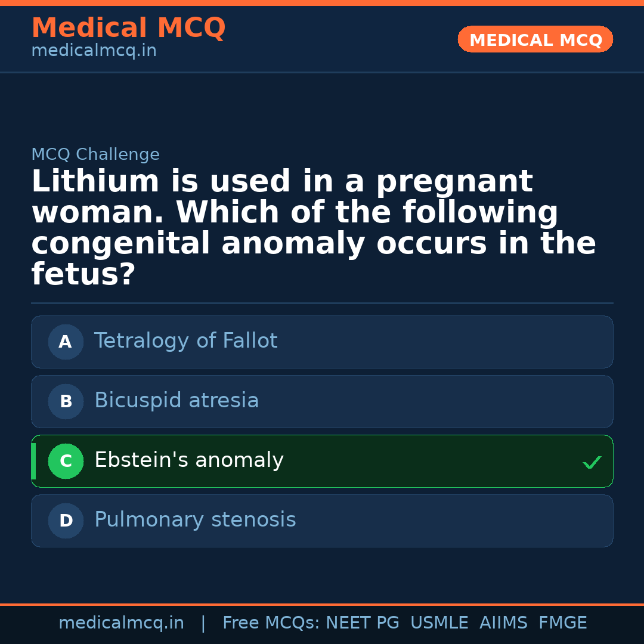Visit medicalmcq.in link under header
This screenshot has height=644, width=644.
94,51
